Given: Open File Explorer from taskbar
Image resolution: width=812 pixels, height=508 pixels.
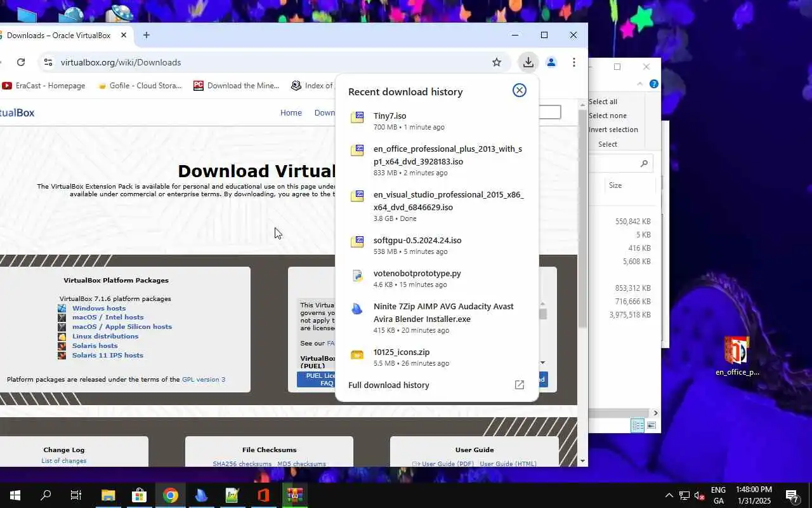Looking at the screenshot, I should (108, 495).
